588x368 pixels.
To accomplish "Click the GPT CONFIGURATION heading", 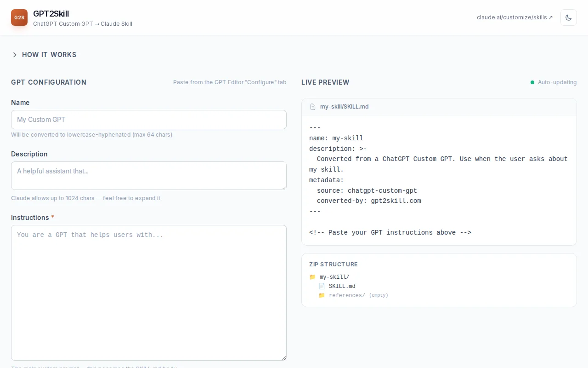I will point(49,82).
